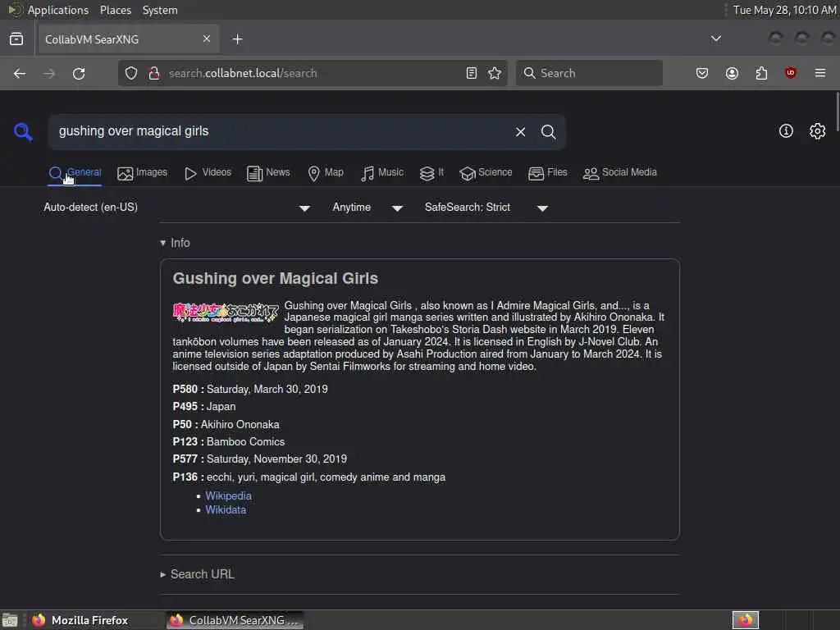Focus the SearXNG query input field
This screenshot has width=840, height=630.
click(x=281, y=132)
